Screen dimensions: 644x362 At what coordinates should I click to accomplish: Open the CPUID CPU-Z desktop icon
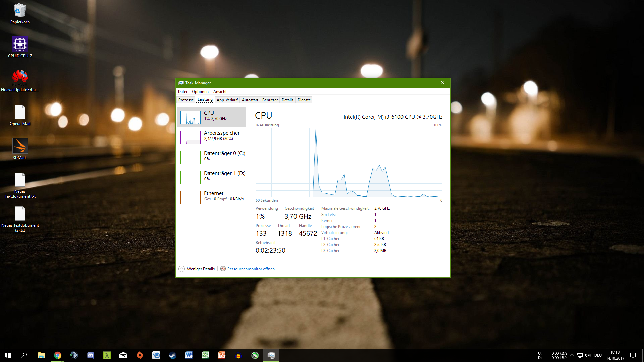[20, 47]
